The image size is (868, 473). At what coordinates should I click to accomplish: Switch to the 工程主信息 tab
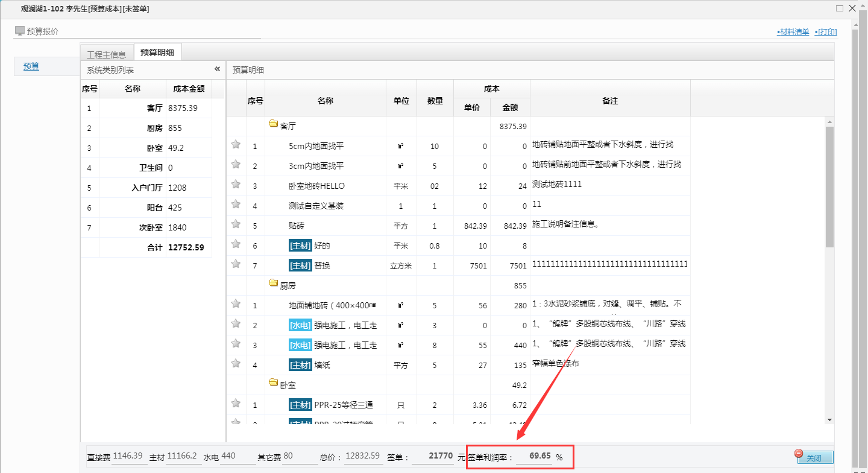[x=107, y=53]
